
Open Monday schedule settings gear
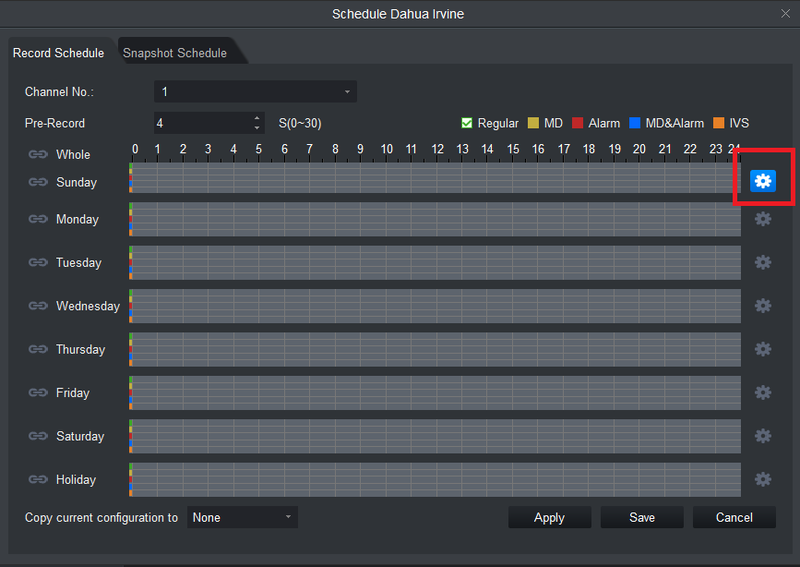(x=763, y=219)
